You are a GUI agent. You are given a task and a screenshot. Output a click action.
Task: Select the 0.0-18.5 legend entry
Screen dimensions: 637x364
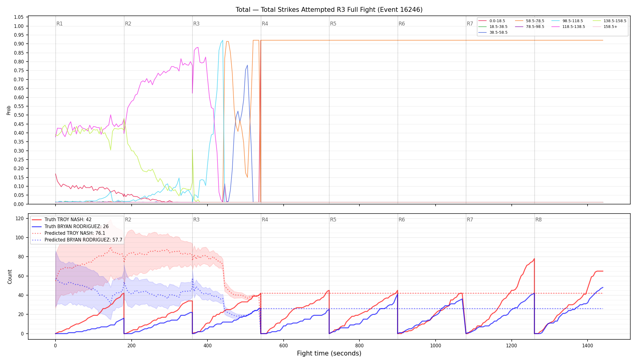[x=492, y=21]
